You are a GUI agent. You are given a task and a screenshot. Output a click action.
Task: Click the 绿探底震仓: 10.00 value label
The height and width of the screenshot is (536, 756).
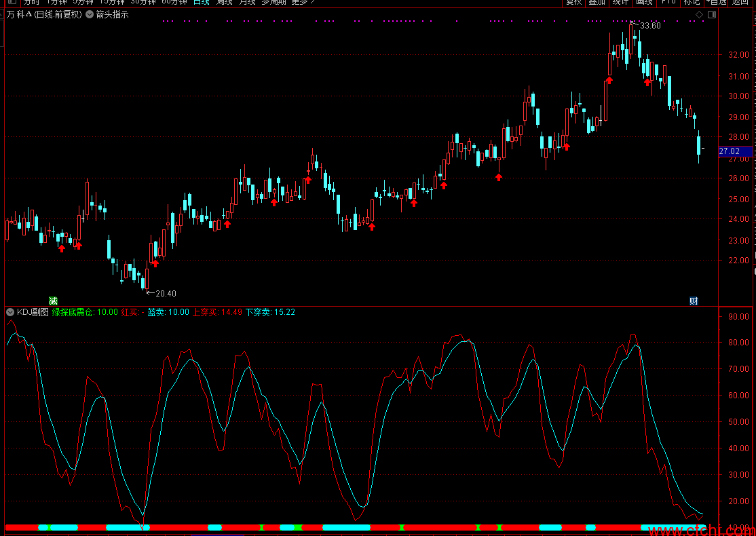click(x=85, y=312)
